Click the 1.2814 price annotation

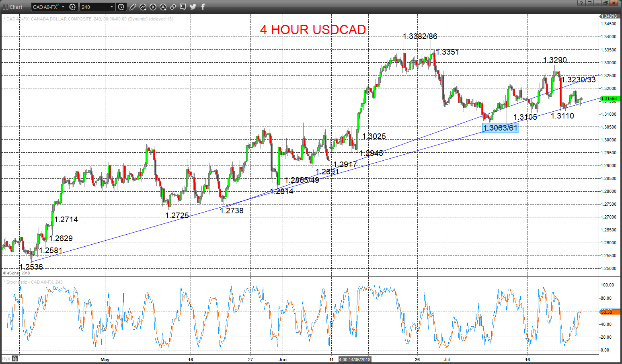[282, 191]
